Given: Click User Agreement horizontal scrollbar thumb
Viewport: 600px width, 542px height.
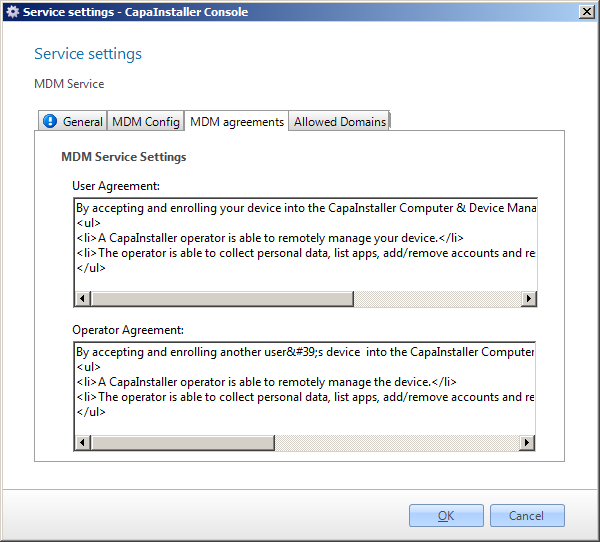Looking at the screenshot, I should click(x=222, y=299).
